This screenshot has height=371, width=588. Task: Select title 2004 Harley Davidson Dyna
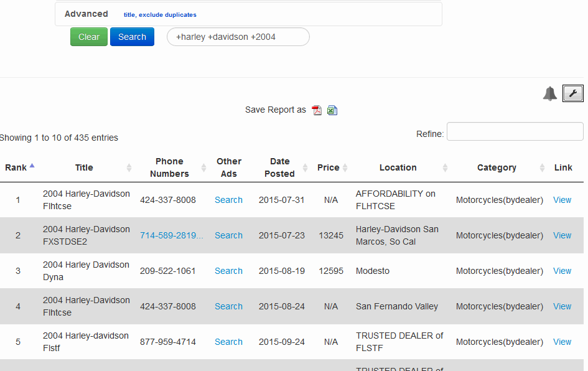pos(86,271)
